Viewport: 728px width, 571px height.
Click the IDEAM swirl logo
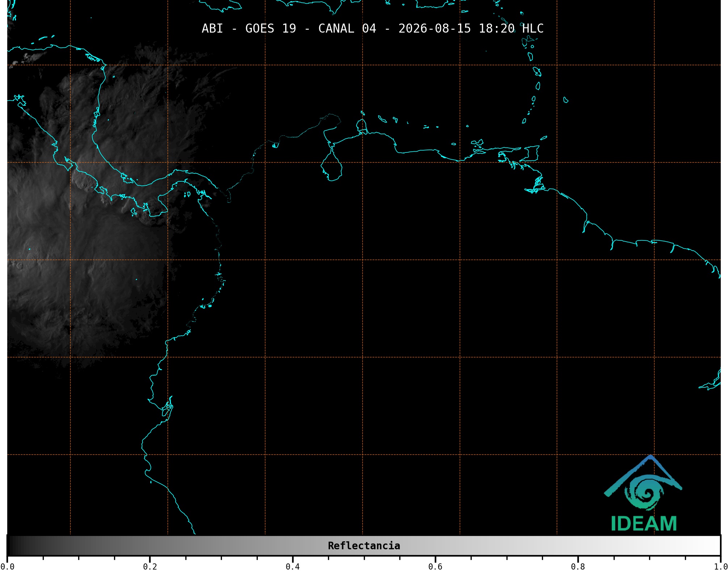point(643,483)
